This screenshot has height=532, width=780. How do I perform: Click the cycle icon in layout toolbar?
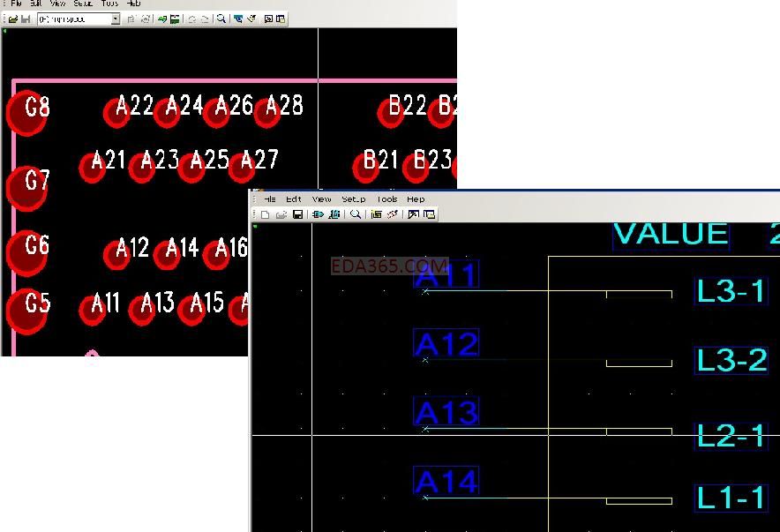point(146,19)
